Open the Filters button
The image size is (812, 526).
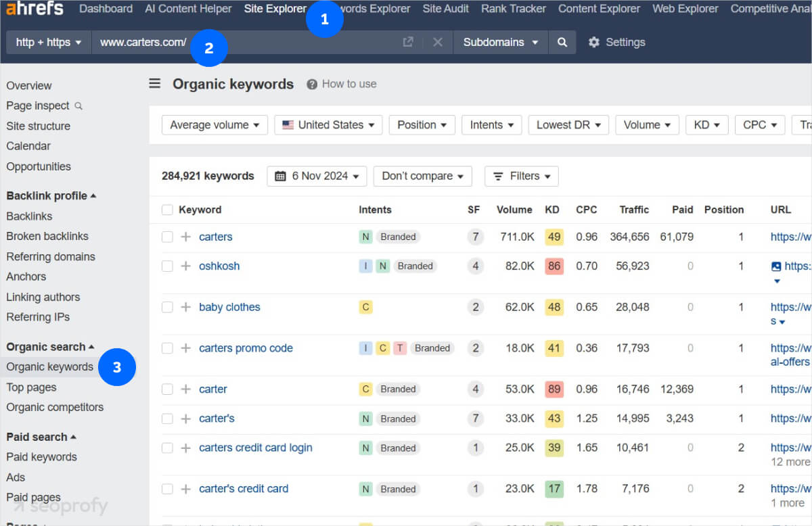point(521,176)
